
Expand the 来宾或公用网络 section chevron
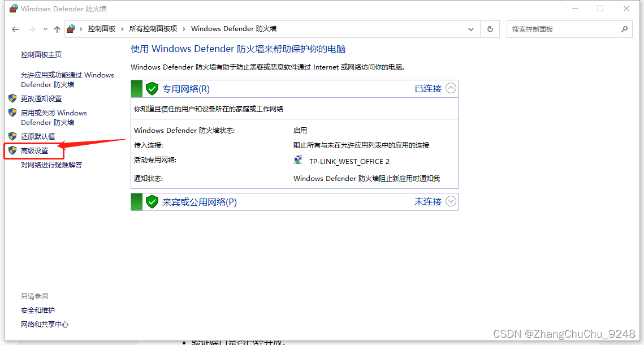point(451,201)
